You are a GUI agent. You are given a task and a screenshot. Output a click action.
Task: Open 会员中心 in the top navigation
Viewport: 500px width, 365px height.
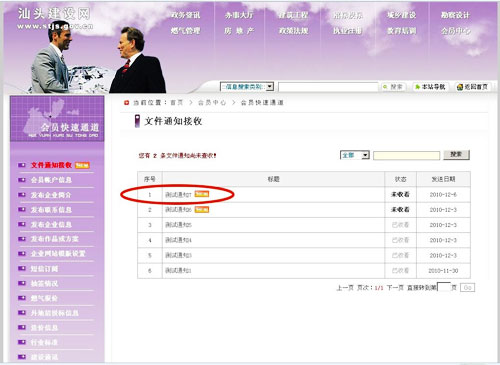tap(455, 31)
